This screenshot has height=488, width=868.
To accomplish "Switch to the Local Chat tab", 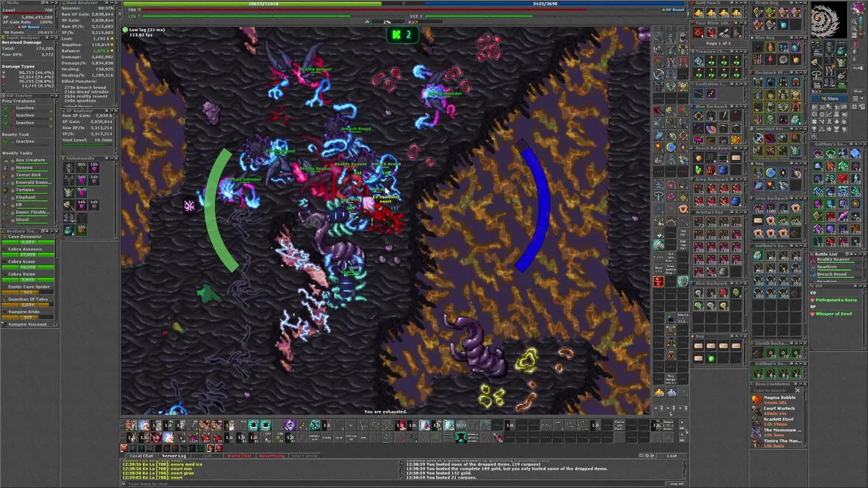I will pos(141,455).
